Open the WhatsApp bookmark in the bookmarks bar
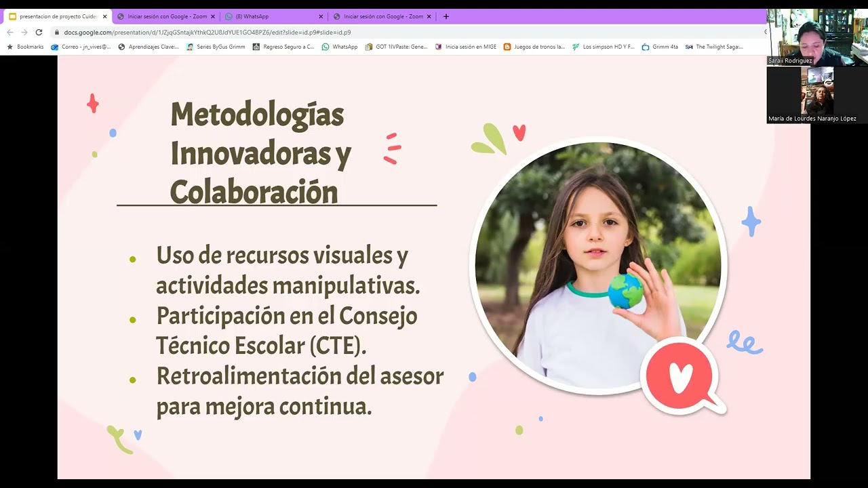This screenshot has height=488, width=868. pyautogui.click(x=340, y=47)
